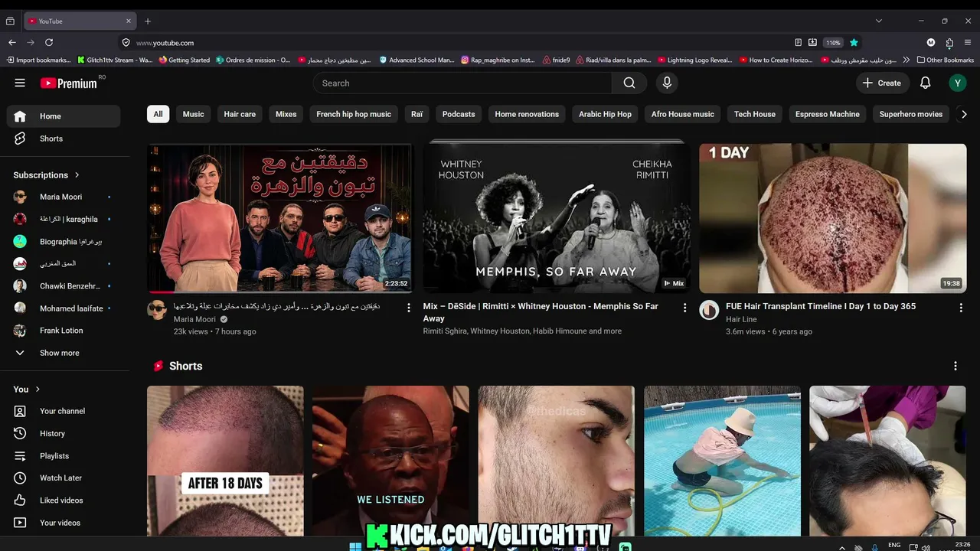Show more bookmarks with the overflow chevron

coord(906,60)
